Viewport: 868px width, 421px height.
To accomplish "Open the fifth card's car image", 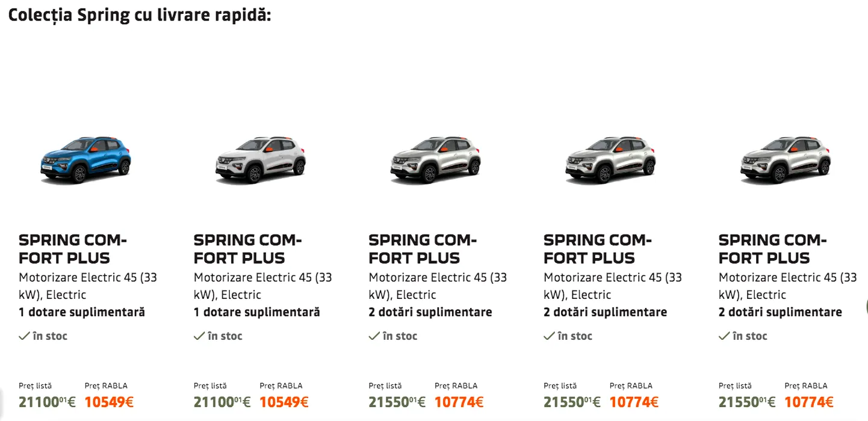I will tap(785, 159).
